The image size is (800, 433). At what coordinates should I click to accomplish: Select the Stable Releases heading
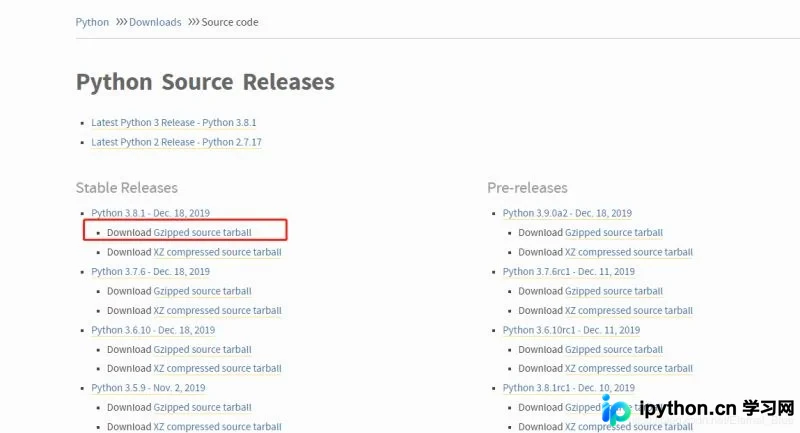(127, 188)
